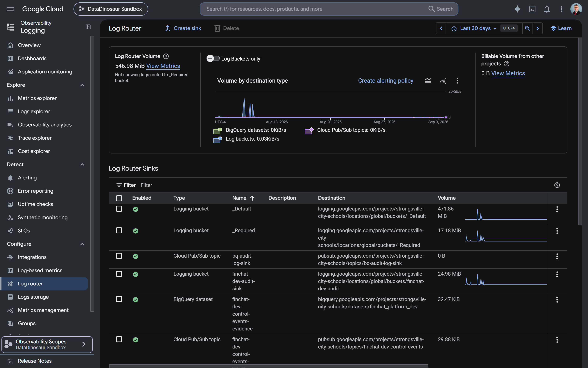Go to next time range arrow

pyautogui.click(x=537, y=29)
